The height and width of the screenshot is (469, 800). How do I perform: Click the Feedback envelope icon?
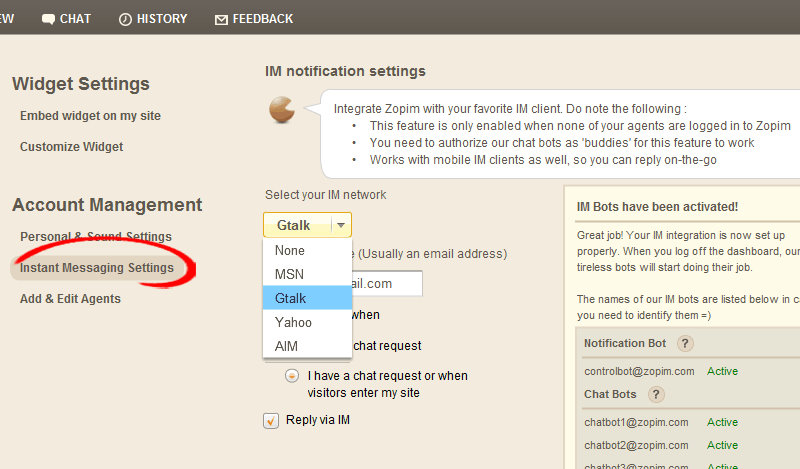point(221,20)
